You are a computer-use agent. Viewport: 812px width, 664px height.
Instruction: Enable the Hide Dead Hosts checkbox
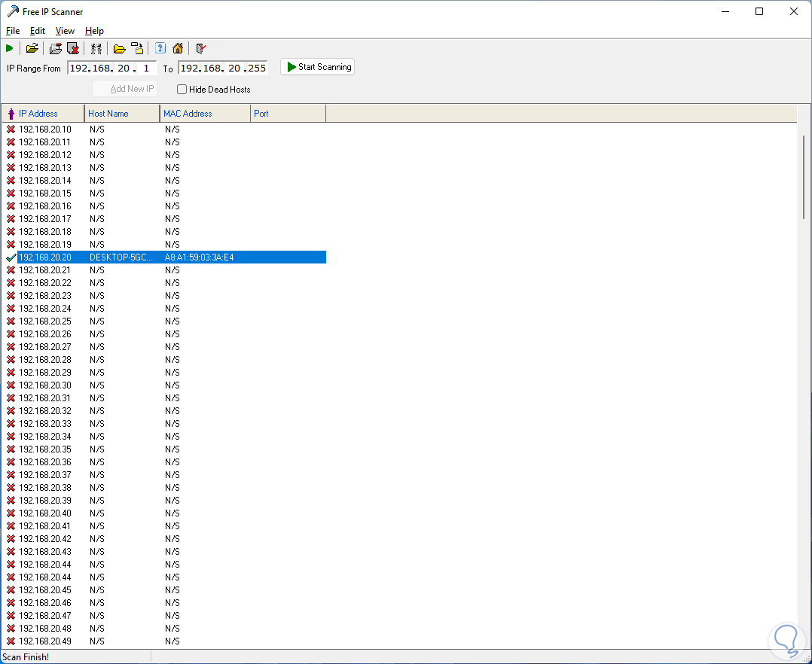[x=182, y=90]
